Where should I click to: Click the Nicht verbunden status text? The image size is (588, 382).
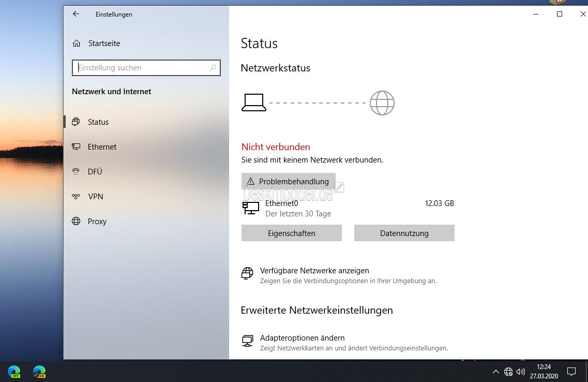pos(276,146)
